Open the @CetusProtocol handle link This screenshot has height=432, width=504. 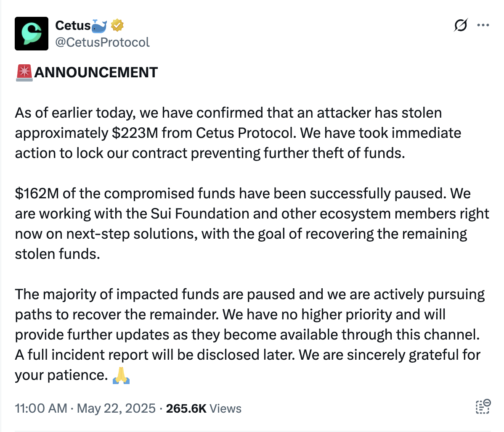pyautogui.click(x=102, y=42)
